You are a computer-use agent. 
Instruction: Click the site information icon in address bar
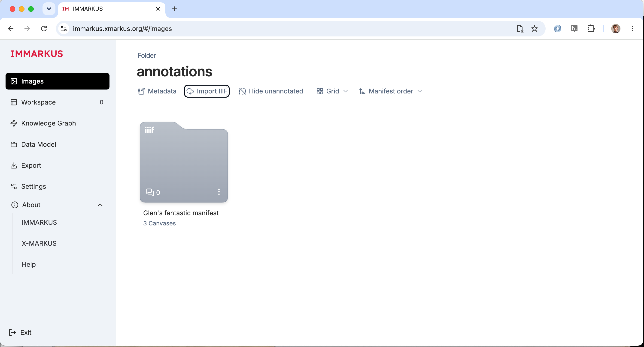[x=64, y=29]
